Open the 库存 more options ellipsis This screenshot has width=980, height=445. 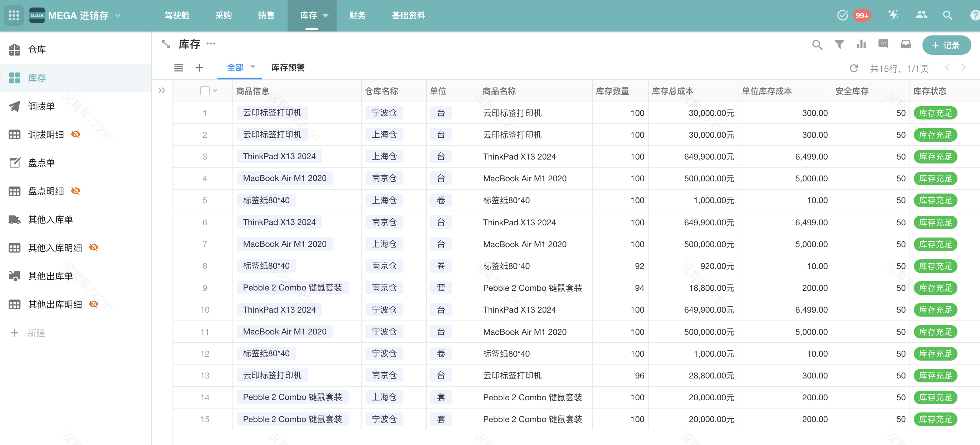(x=211, y=44)
